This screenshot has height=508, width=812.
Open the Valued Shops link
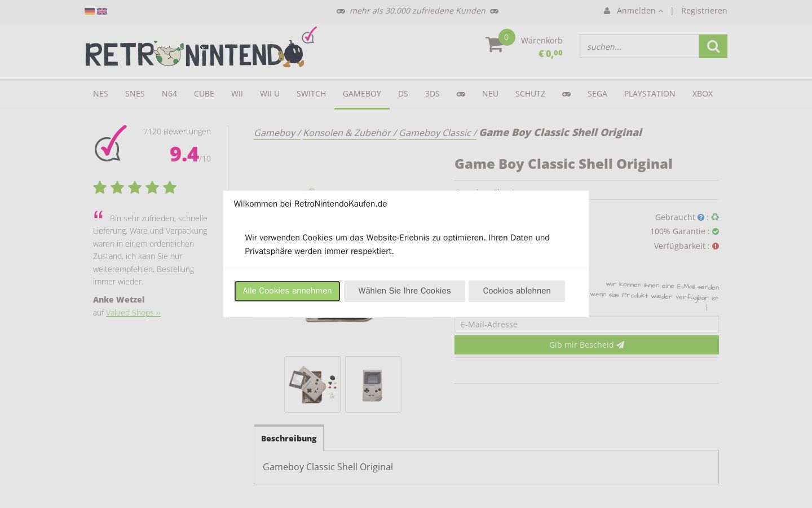(133, 313)
